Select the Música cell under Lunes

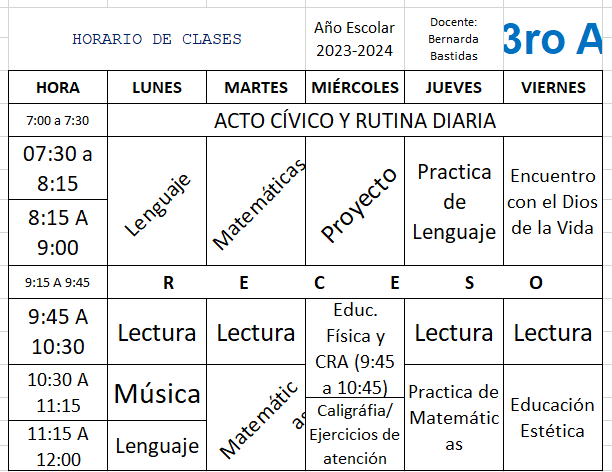pyautogui.click(x=156, y=394)
